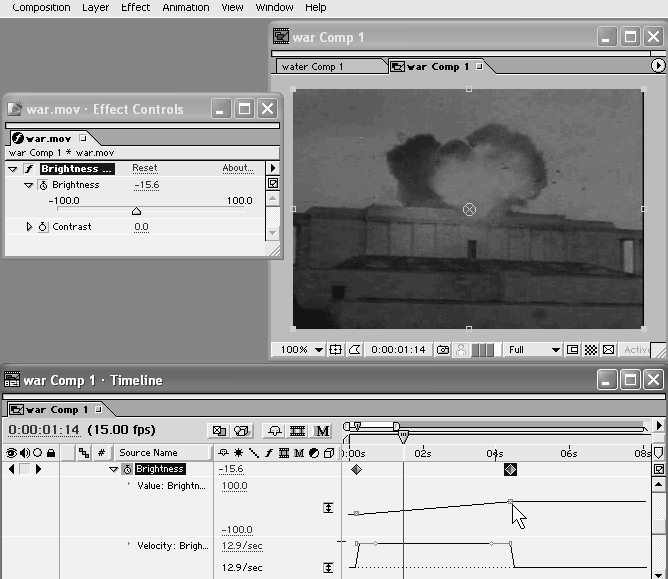
Task: Select the Brightness keyframe near 04s
Action: click(510, 469)
